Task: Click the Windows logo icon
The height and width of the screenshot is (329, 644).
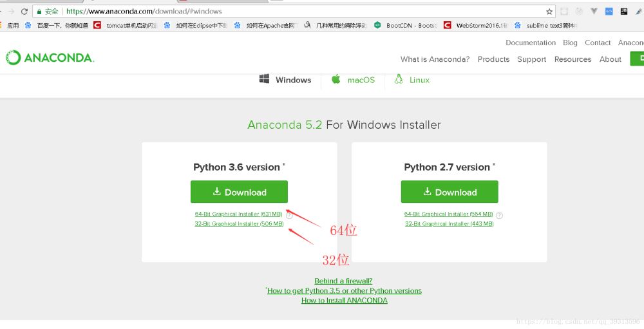Action: 264,79
